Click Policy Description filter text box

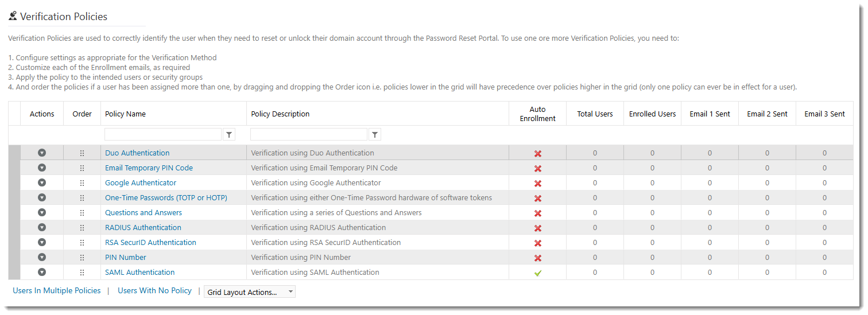(x=309, y=134)
